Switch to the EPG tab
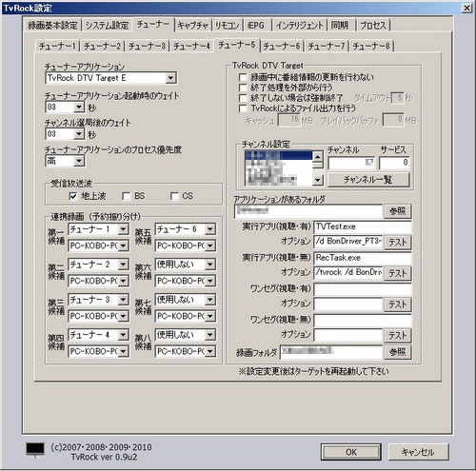476x471 pixels. 256,26
